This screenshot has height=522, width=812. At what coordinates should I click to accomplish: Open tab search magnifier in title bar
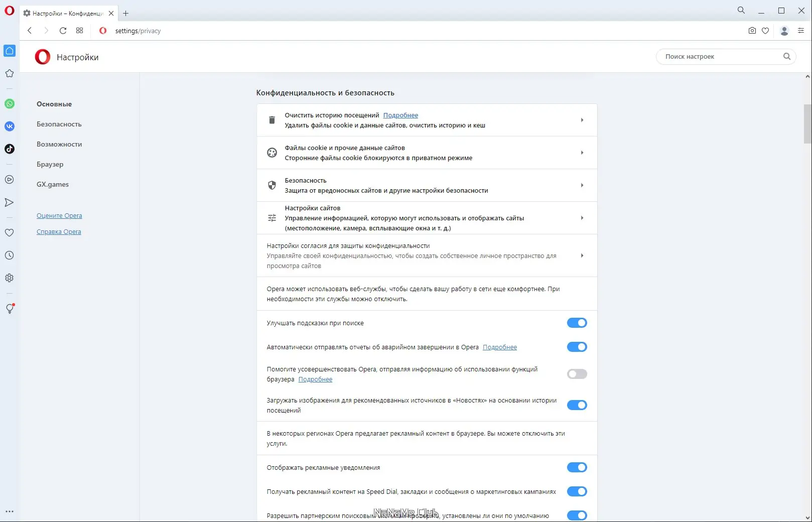point(741,10)
